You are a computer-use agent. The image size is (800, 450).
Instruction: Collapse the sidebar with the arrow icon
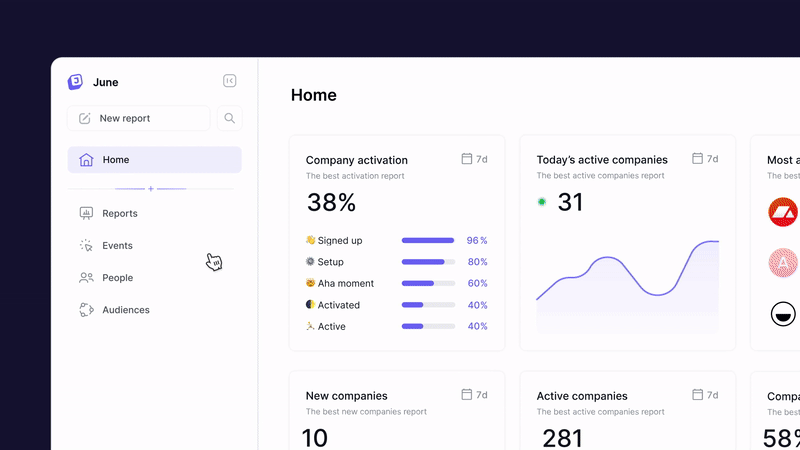(230, 81)
